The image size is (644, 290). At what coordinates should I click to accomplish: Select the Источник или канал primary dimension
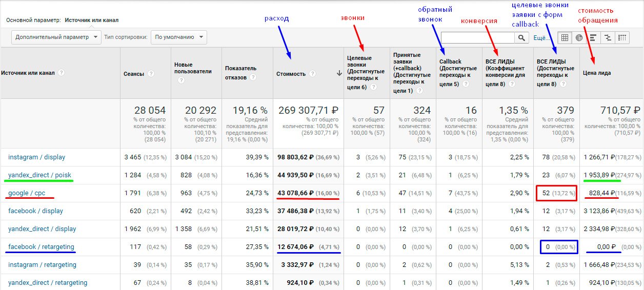click(x=91, y=20)
